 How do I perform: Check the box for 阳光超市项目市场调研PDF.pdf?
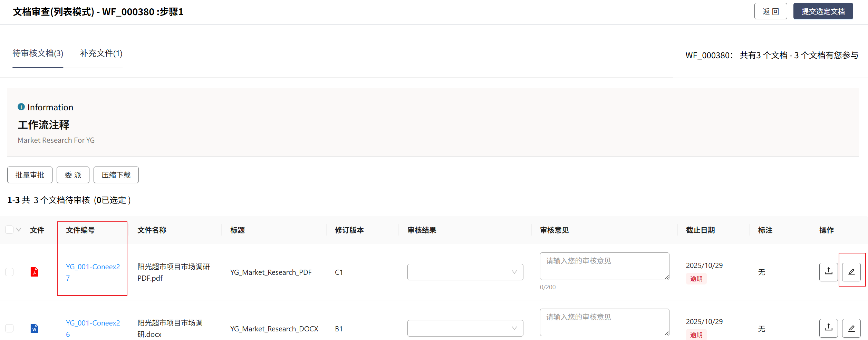9,272
